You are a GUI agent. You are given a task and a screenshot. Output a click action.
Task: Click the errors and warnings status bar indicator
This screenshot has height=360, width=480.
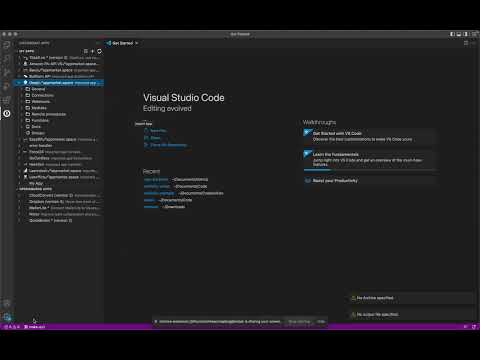[x=12, y=327]
